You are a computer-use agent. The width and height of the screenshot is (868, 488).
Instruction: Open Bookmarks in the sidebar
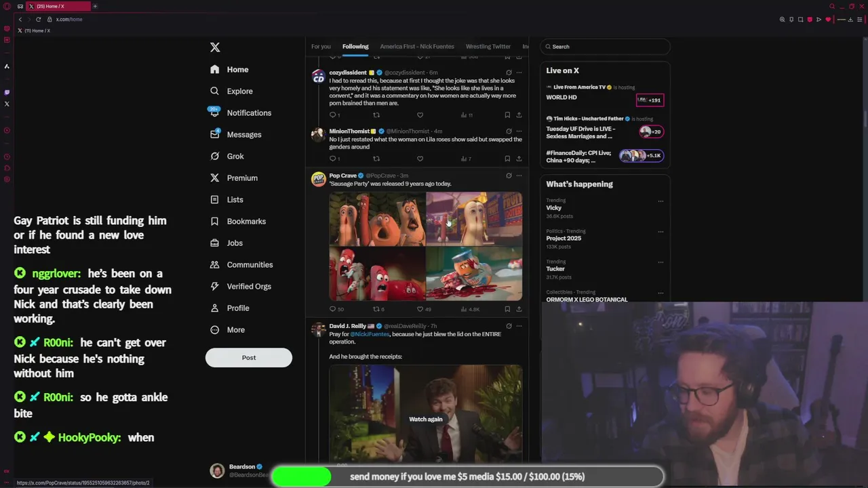tap(237, 221)
